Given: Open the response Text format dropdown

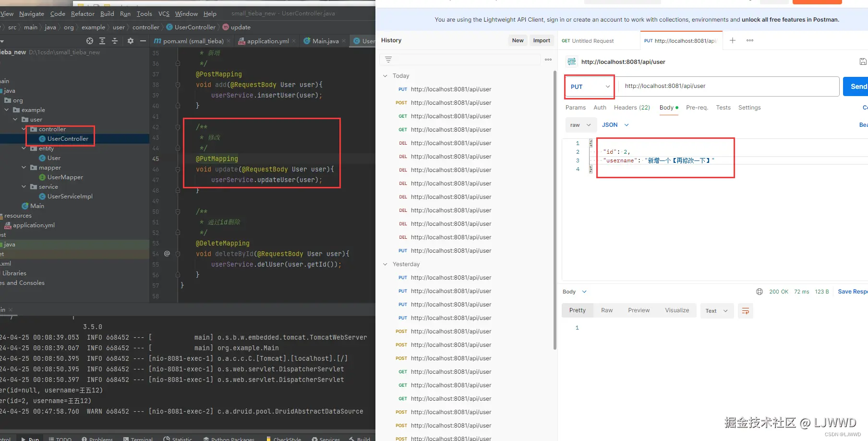Looking at the screenshot, I should point(717,311).
